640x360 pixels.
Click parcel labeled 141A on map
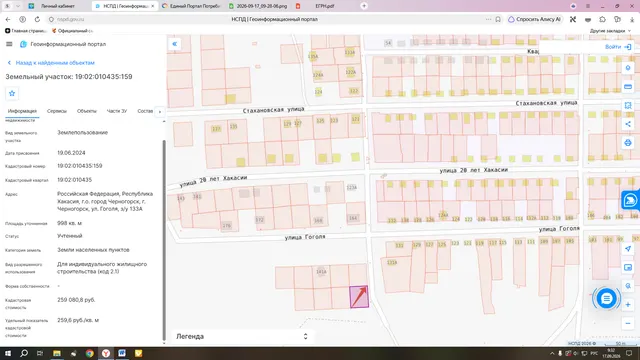[x=321, y=272]
